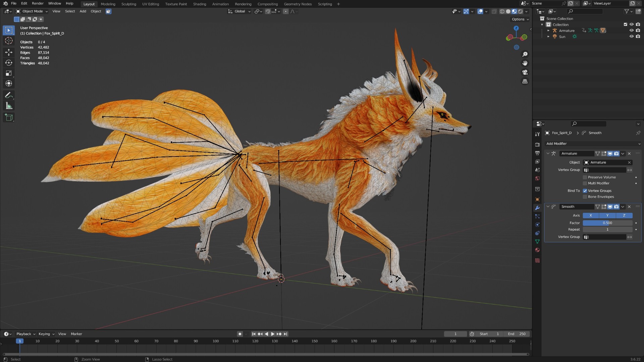Uncheck Vertex Groups bind option
The height and width of the screenshot is (362, 644).
(x=585, y=191)
